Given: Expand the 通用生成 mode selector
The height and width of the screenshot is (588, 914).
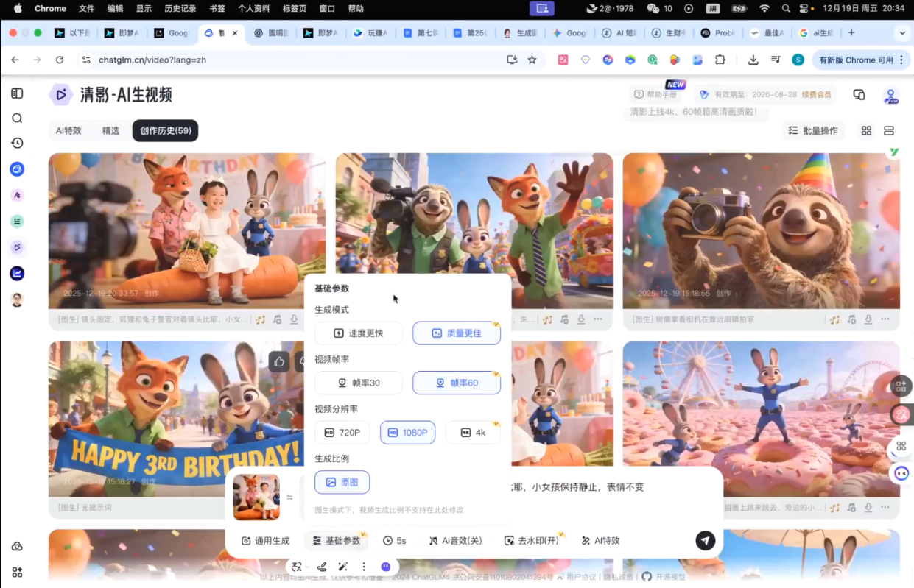Looking at the screenshot, I should [266, 541].
